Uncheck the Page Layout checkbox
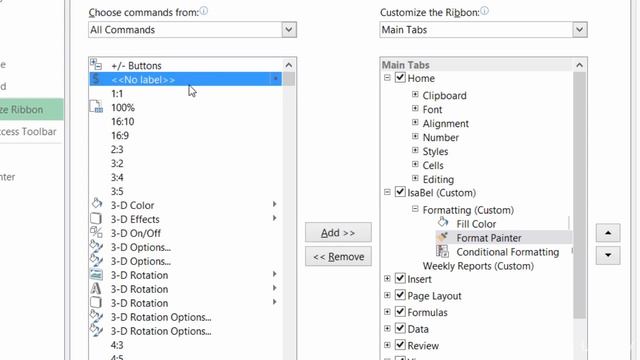Screen dimensions: 640x360 (400, 295)
